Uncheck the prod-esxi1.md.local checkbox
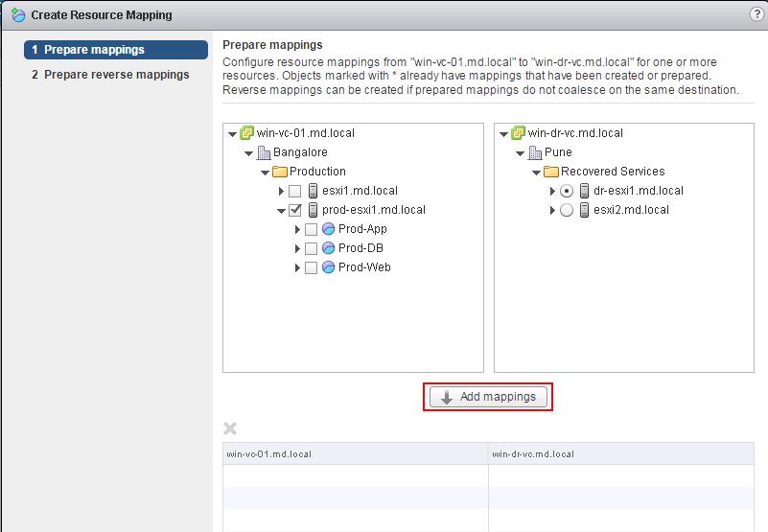768x532 pixels. coord(295,210)
